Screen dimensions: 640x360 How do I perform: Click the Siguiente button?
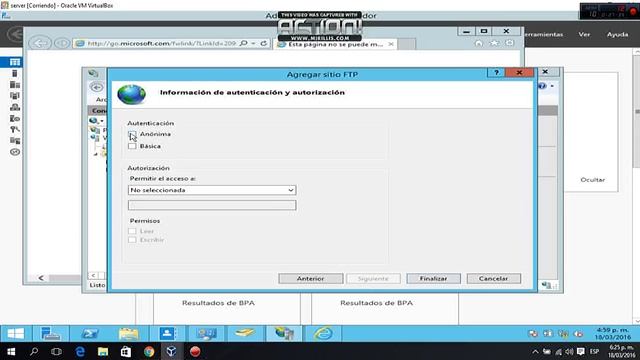(x=373, y=278)
